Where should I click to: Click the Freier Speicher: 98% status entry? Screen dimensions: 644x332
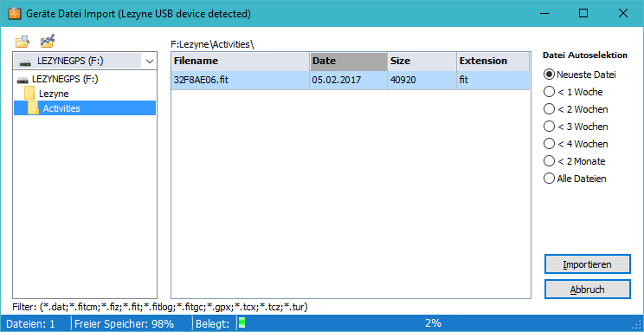[124, 324]
